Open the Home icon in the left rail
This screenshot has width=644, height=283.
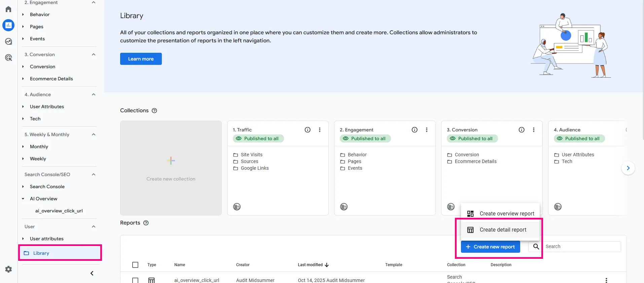tap(8, 9)
